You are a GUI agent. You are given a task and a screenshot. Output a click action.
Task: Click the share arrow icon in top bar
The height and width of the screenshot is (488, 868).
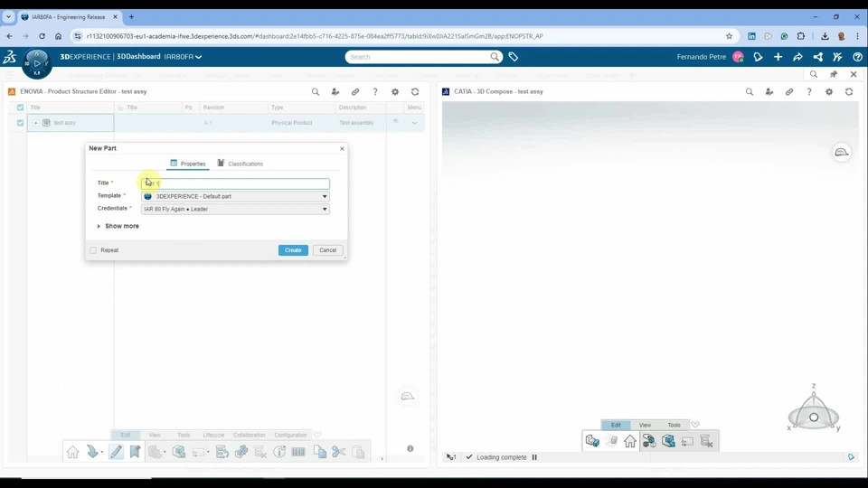797,56
